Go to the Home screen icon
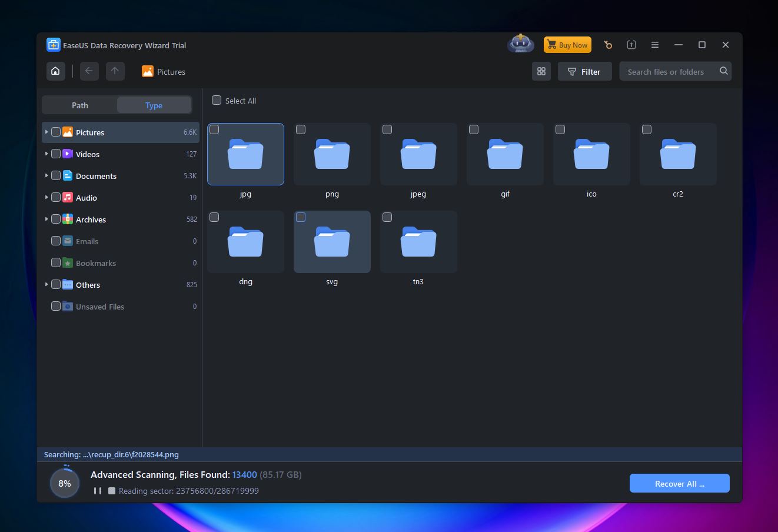This screenshot has height=532, width=778. pyautogui.click(x=55, y=71)
